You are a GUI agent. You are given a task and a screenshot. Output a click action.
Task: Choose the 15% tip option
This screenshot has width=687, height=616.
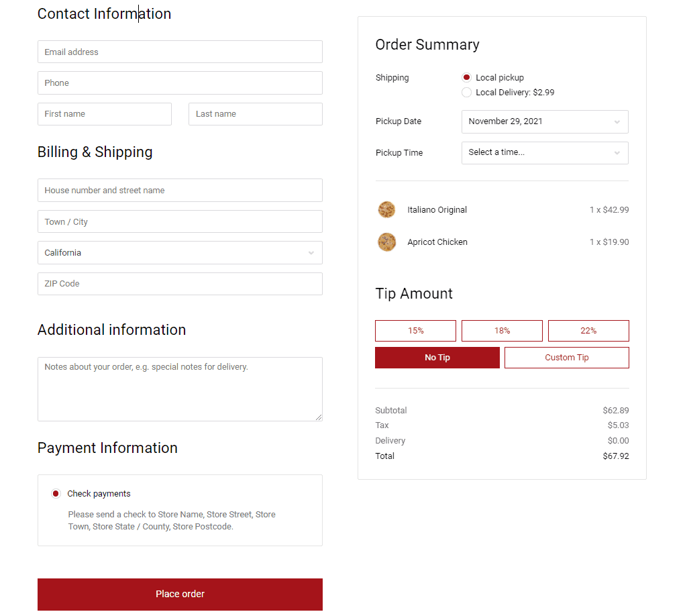[x=415, y=331]
